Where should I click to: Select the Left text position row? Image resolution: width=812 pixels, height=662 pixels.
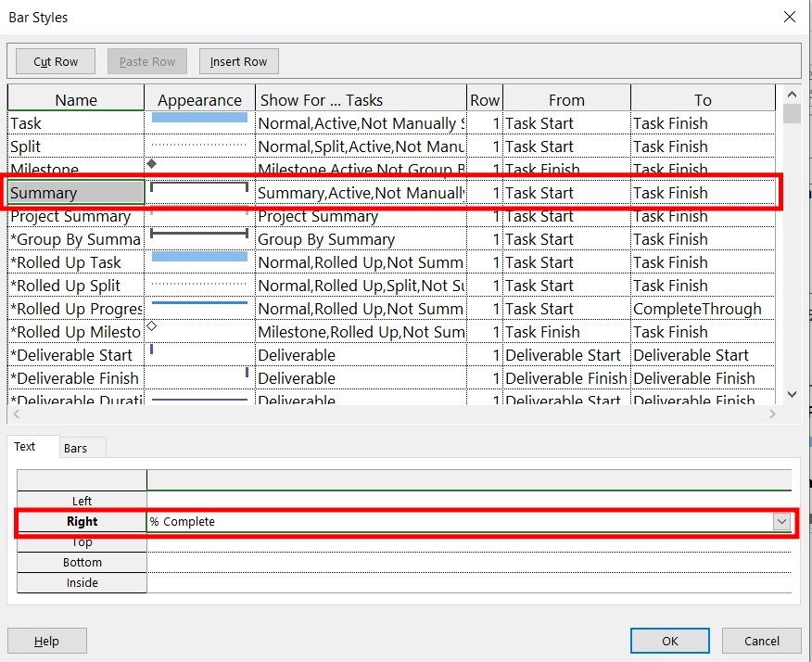(x=82, y=501)
